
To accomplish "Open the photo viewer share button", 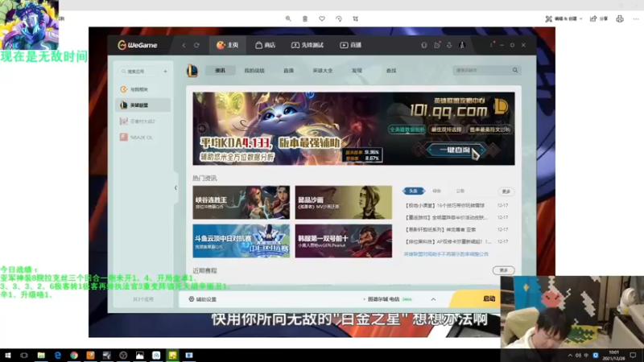I will pos(599,19).
